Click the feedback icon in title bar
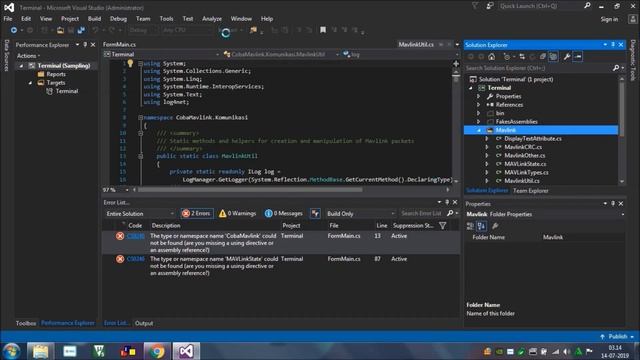This screenshot has height=360, width=640. tap(490, 6)
